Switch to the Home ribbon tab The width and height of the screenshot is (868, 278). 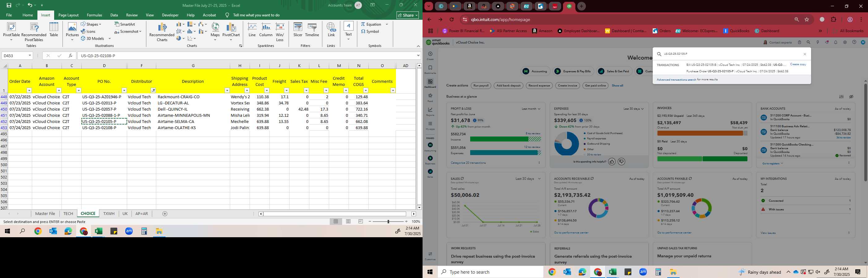click(x=28, y=15)
